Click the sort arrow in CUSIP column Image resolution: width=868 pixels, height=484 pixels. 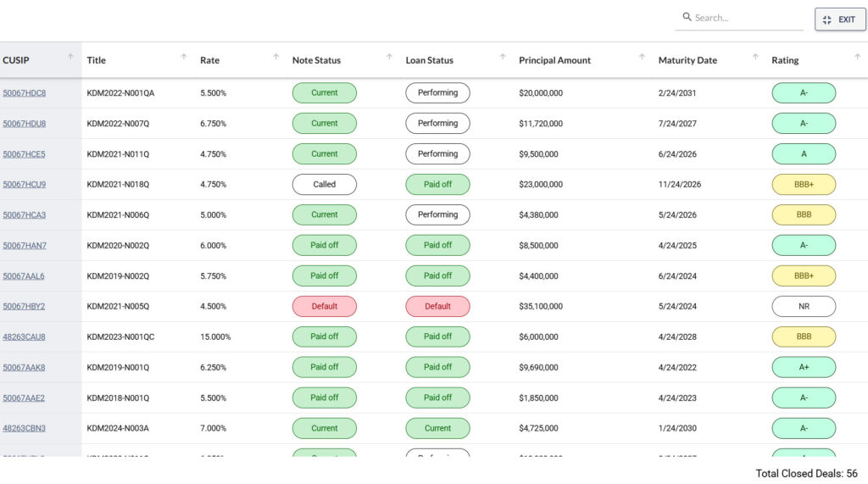70,57
